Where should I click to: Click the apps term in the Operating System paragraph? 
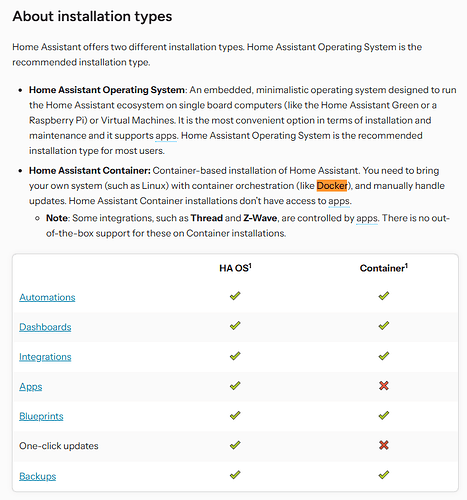tap(166, 136)
